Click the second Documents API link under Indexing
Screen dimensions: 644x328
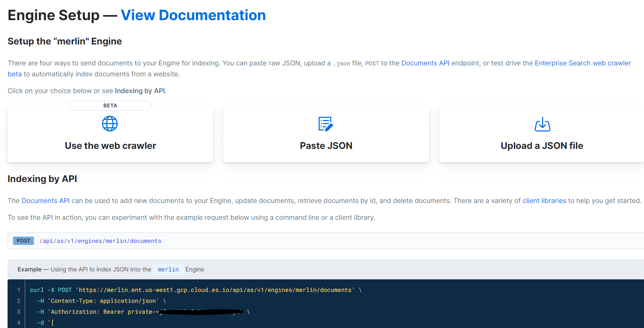click(x=46, y=200)
